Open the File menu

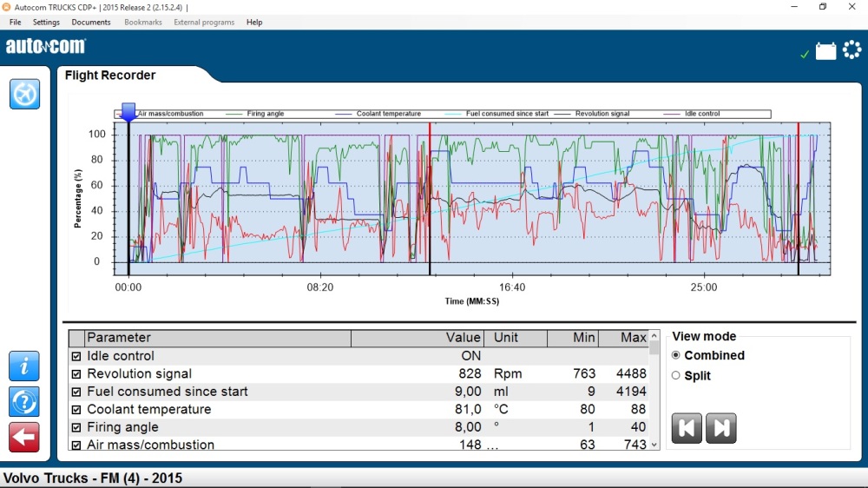[16, 22]
